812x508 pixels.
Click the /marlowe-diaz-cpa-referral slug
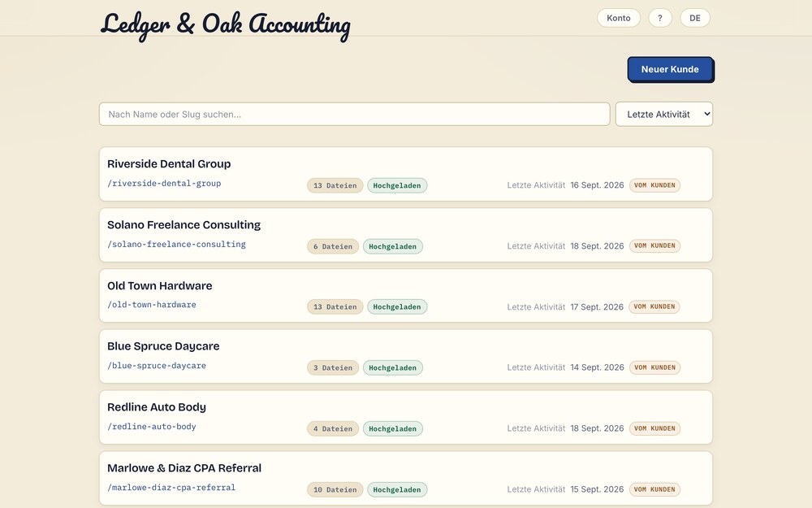(171, 488)
